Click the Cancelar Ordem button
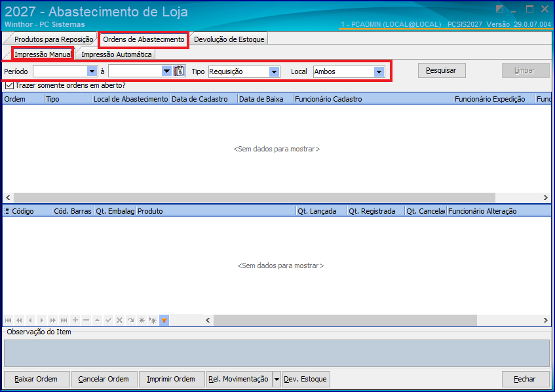Screen dimensions: 555x392 coord(104,380)
